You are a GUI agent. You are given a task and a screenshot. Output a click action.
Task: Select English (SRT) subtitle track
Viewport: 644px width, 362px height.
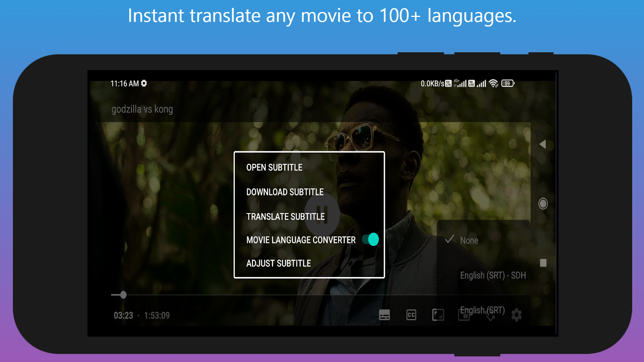tap(482, 310)
